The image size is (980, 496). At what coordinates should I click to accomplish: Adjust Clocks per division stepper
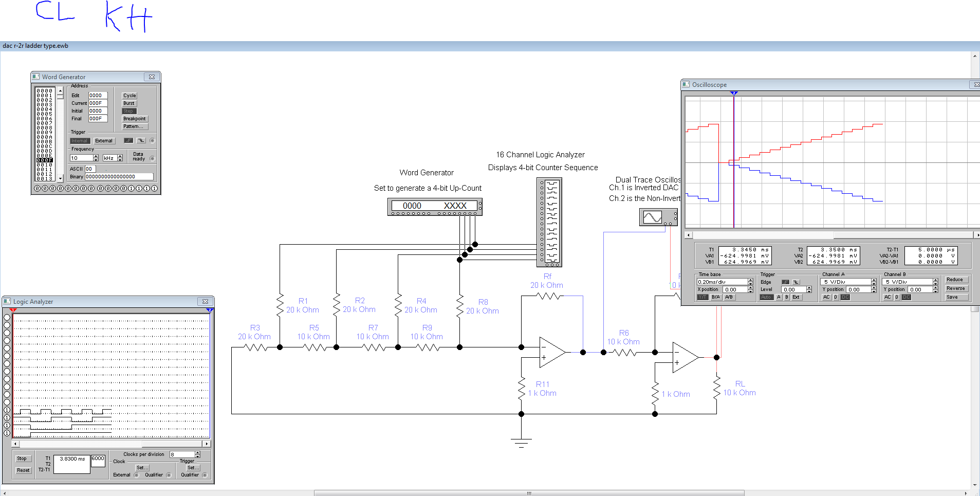(x=197, y=454)
